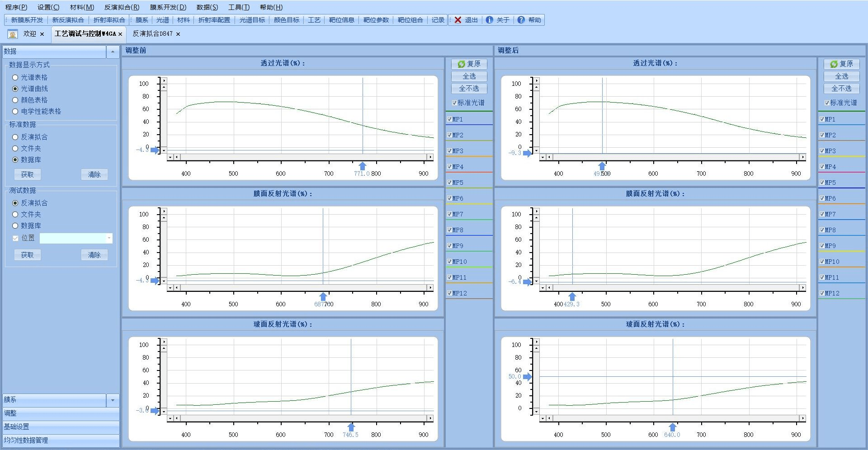
Task: Choose 文件夹 under 标准数据
Action: pyautogui.click(x=15, y=148)
